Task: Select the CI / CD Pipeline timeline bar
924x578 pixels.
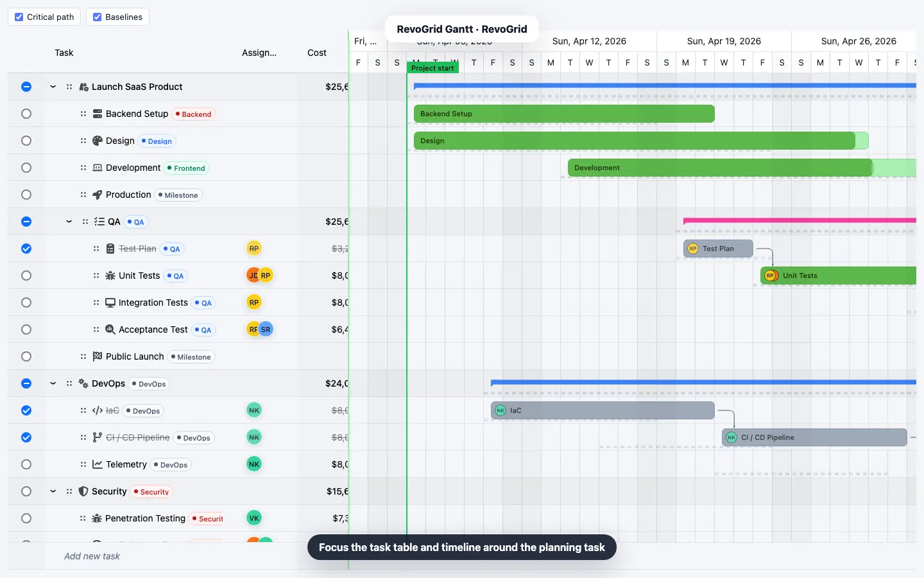Action: (814, 437)
